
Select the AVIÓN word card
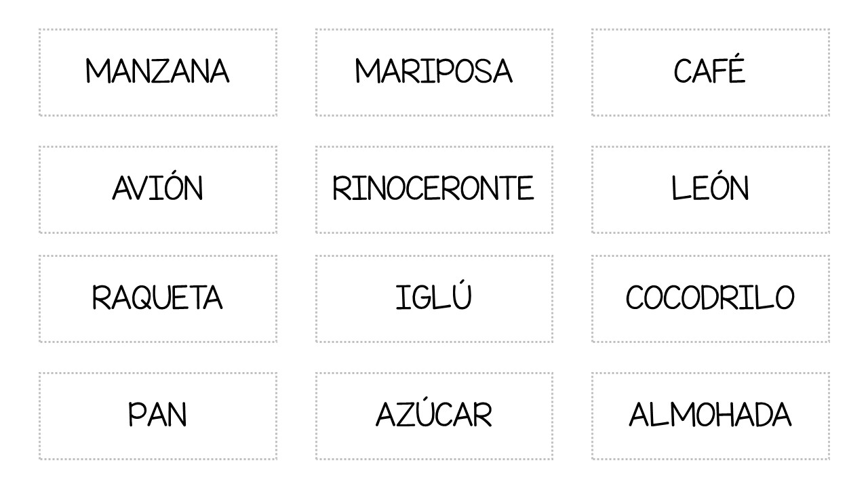click(158, 190)
